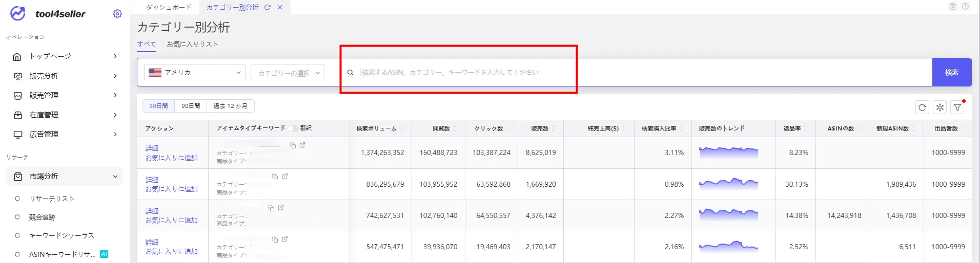Viewport: 980px width, 263px height.
Task: Open the external link icon in the 547,475,471 row
Action: click(285, 239)
